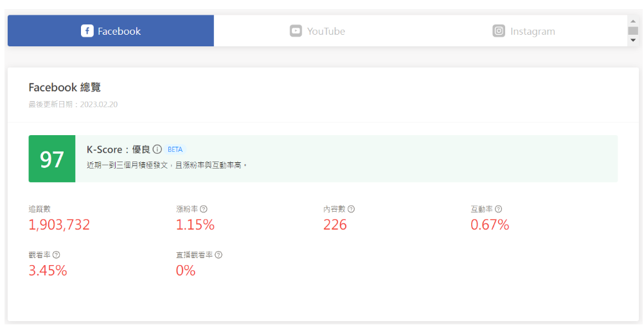This screenshot has width=644, height=325.
Task: Click the scrollbar down arrow
Action: (633, 40)
